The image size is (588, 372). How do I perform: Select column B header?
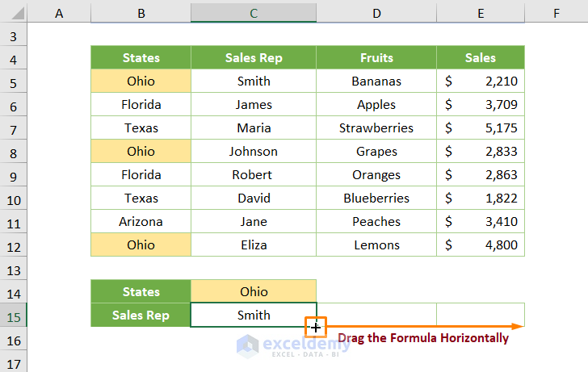click(x=141, y=12)
